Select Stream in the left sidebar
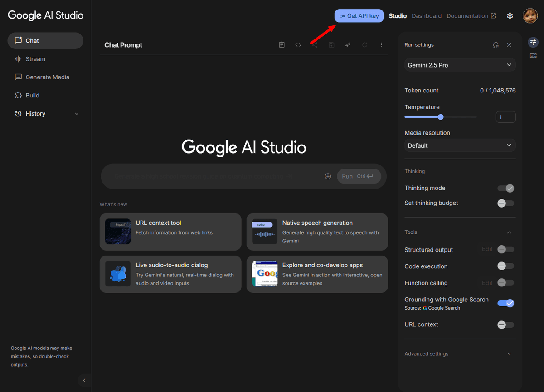The image size is (544, 392). (35, 59)
